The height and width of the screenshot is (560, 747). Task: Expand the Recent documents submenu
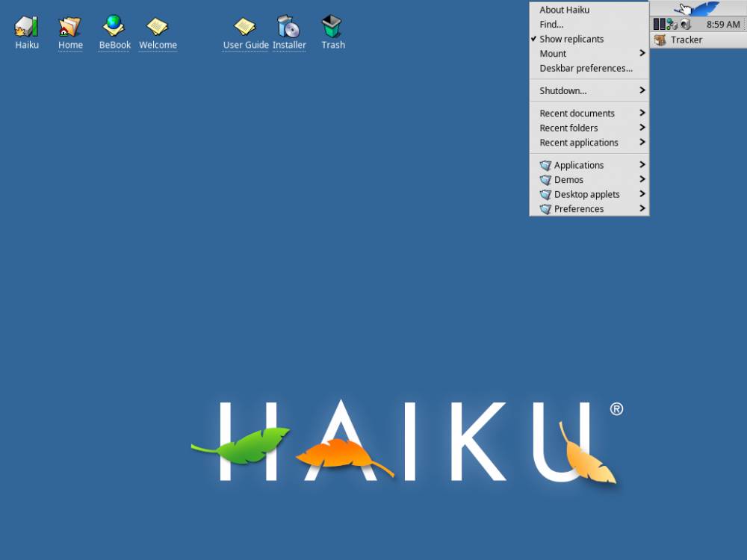click(x=589, y=113)
